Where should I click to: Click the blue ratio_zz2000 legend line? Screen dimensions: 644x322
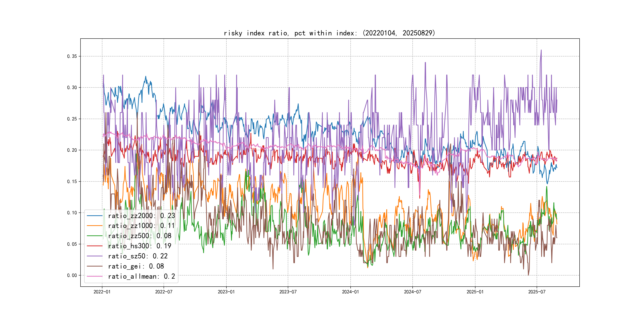(94, 215)
